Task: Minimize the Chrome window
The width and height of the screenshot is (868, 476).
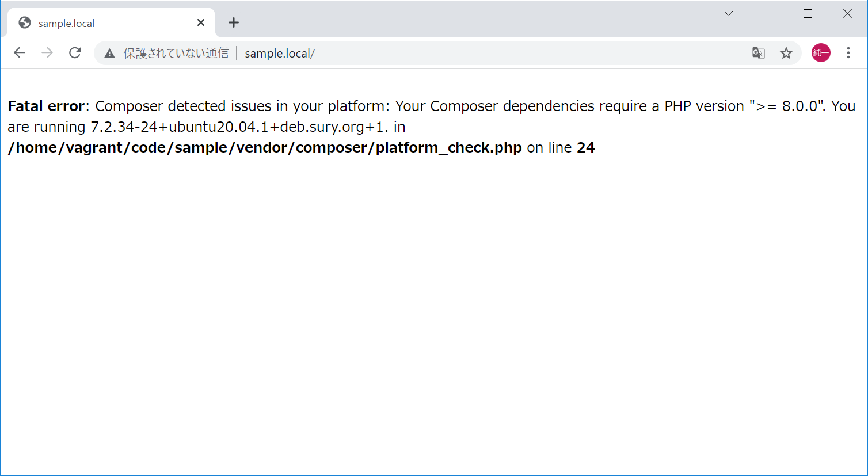Action: (x=768, y=13)
